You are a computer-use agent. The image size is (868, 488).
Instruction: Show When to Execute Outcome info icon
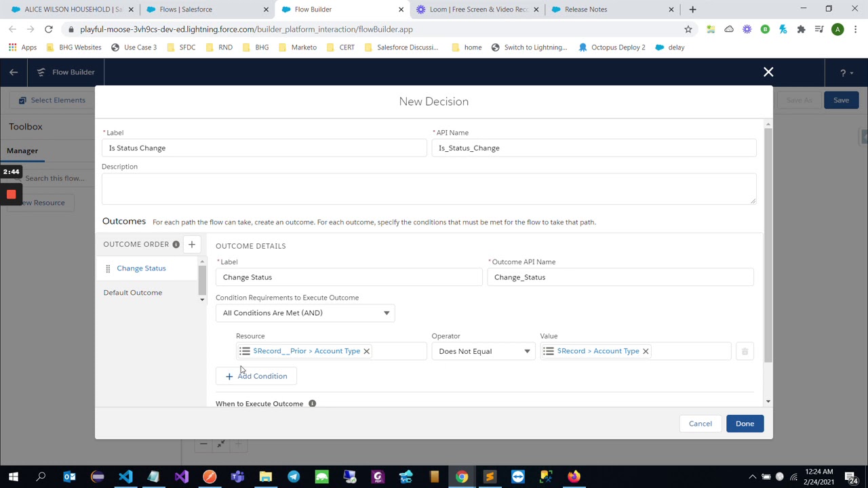312,404
